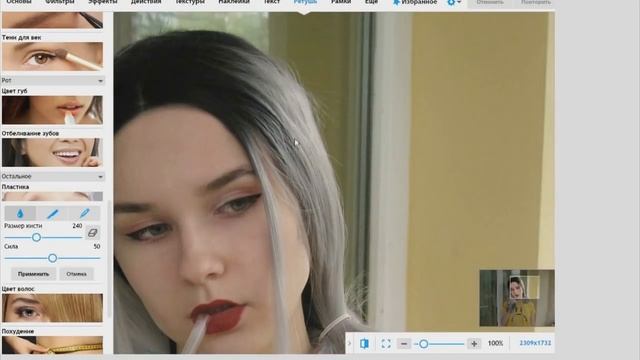Click the Сила slider handle
Screen dimensions: 640x360
pos(52,258)
